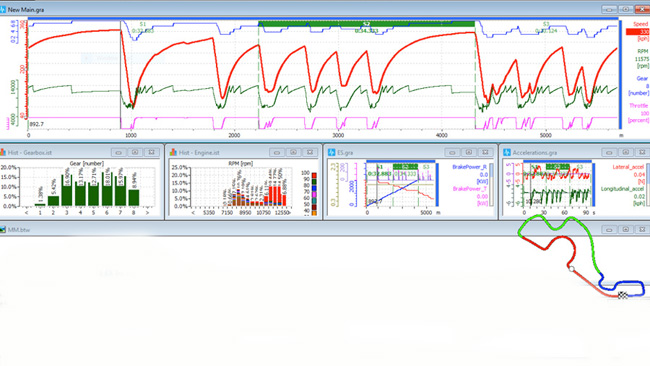Click the ES.gra graph window icon

click(x=332, y=153)
